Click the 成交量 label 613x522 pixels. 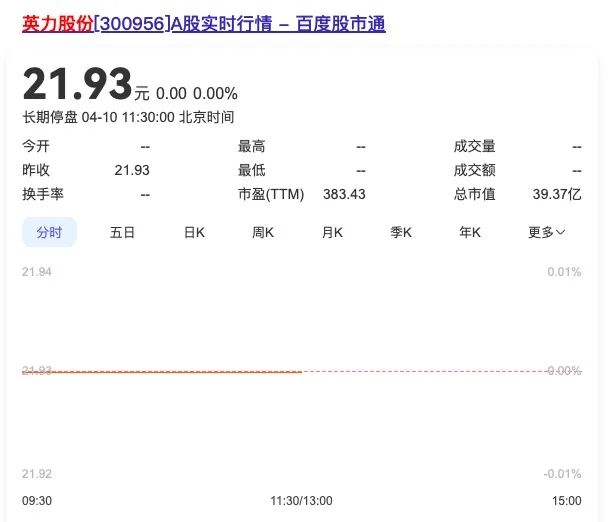coord(474,146)
